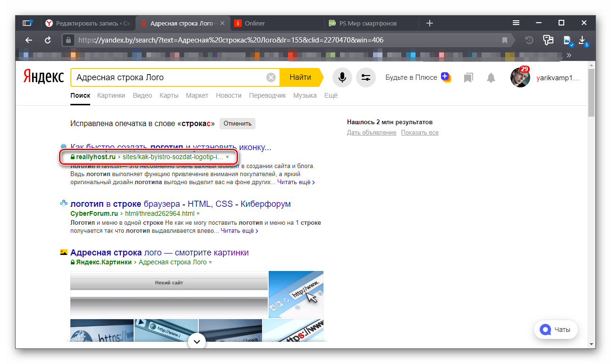Image resolution: width=611 pixels, height=364 pixels.
Task: Open dropdown arrow after html/thread262964.html
Action: [x=198, y=214]
